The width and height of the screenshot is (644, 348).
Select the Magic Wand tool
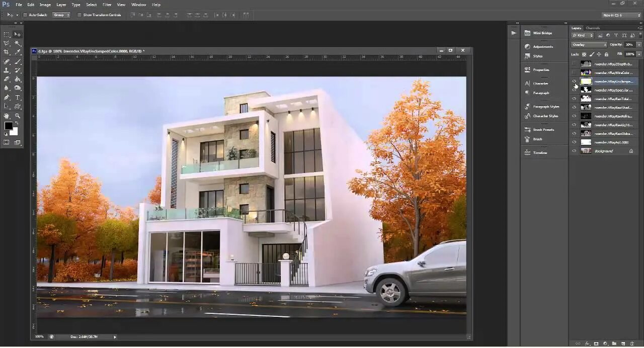17,43
